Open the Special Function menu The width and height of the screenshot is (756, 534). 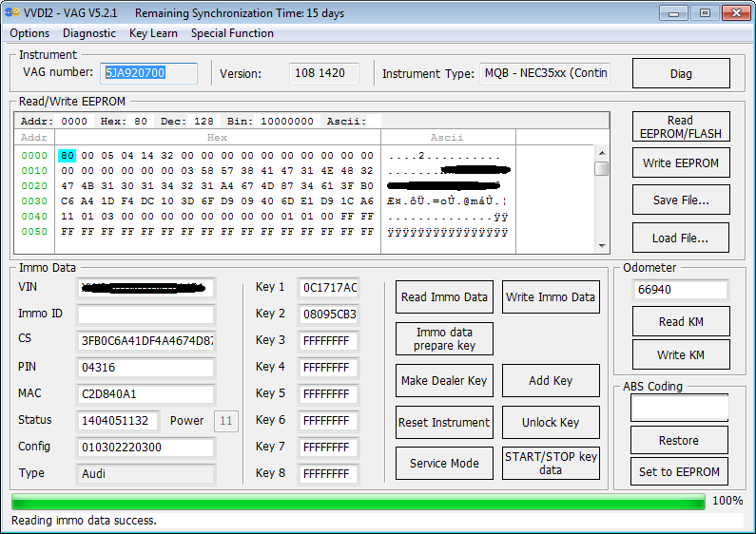click(232, 33)
